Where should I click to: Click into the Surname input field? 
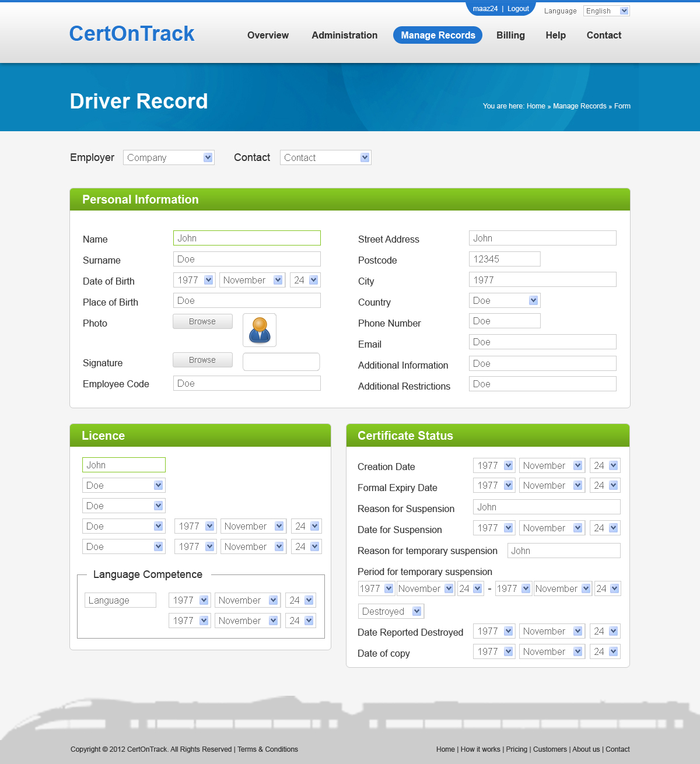pos(247,259)
